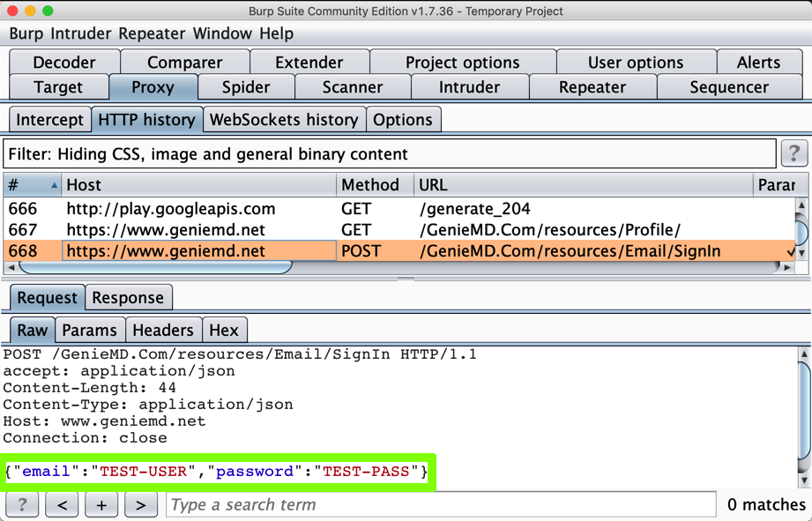Click the plus search options button
The height and width of the screenshot is (521, 812).
[x=101, y=504]
